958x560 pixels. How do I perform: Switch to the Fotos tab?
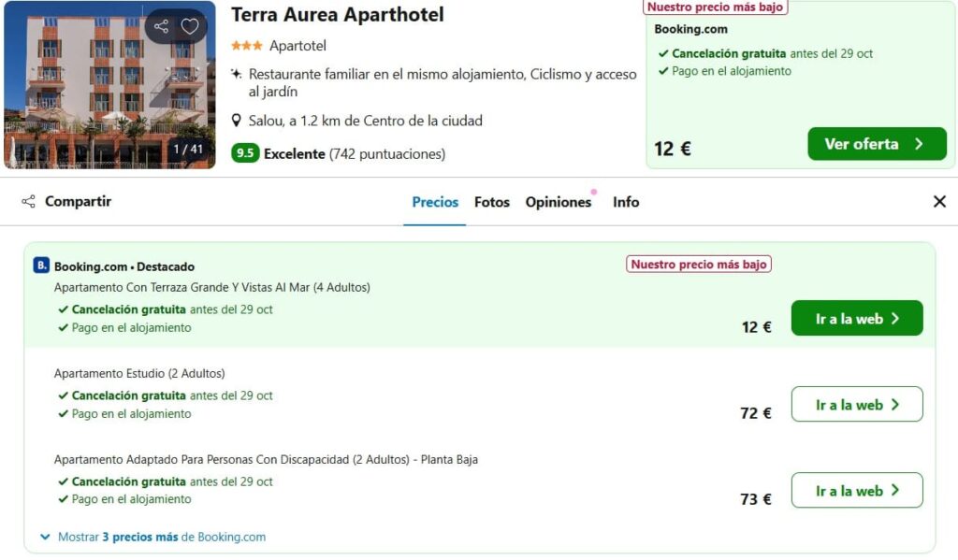492,202
